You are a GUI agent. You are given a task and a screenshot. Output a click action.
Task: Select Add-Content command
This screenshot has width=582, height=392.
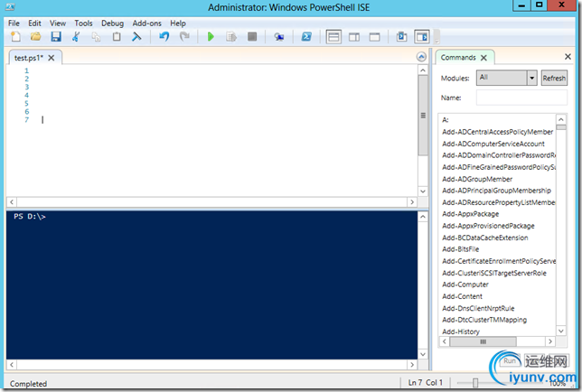tap(462, 296)
